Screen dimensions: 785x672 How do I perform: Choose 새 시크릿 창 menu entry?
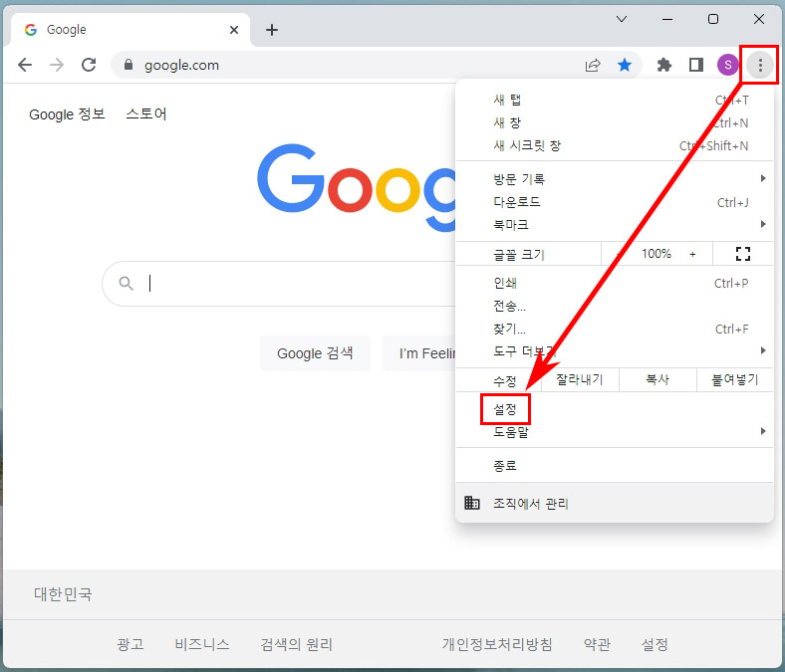[615, 145]
